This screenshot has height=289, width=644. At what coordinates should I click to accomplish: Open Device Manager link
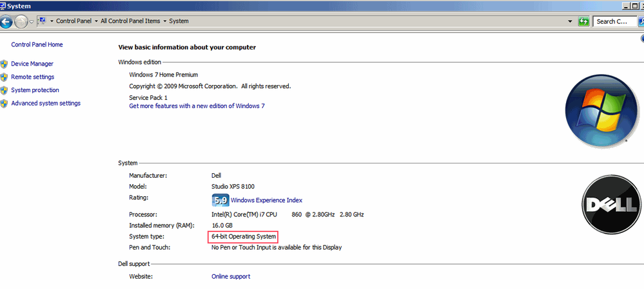click(x=32, y=64)
